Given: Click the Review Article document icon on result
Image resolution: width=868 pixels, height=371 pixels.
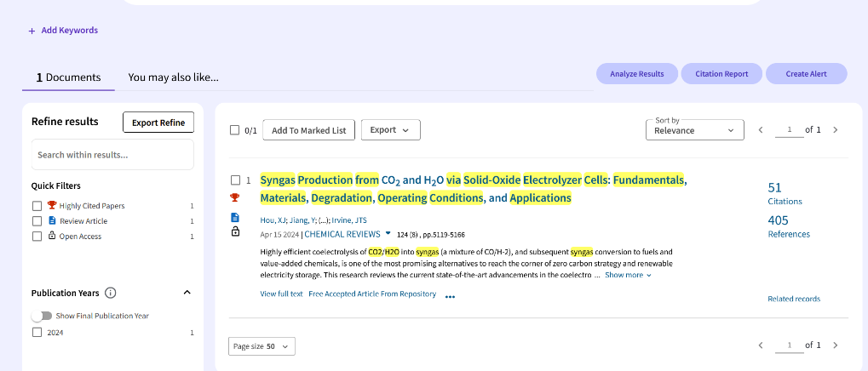Looking at the screenshot, I should 235,217.
